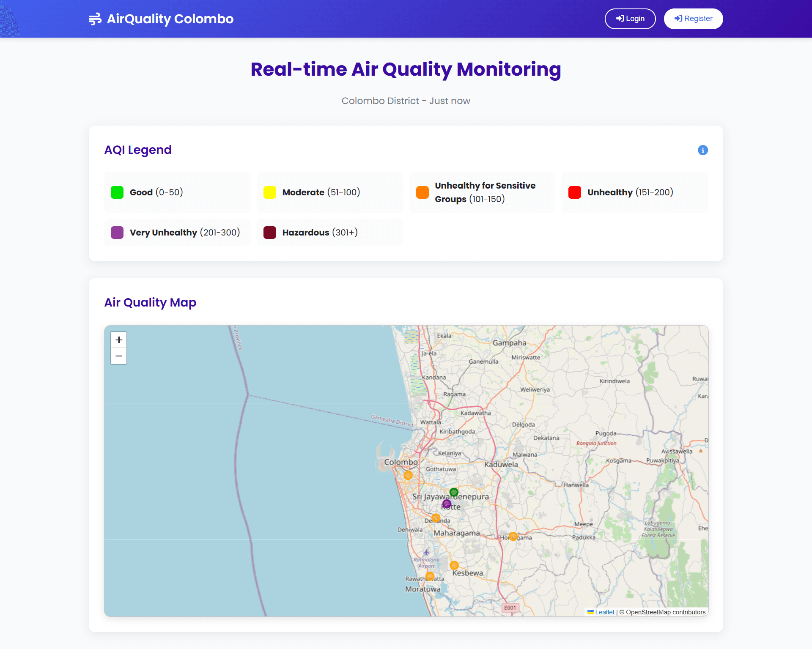
Task: Click the orange marker near Dehiwala/Delkanda
Action: coord(436,518)
